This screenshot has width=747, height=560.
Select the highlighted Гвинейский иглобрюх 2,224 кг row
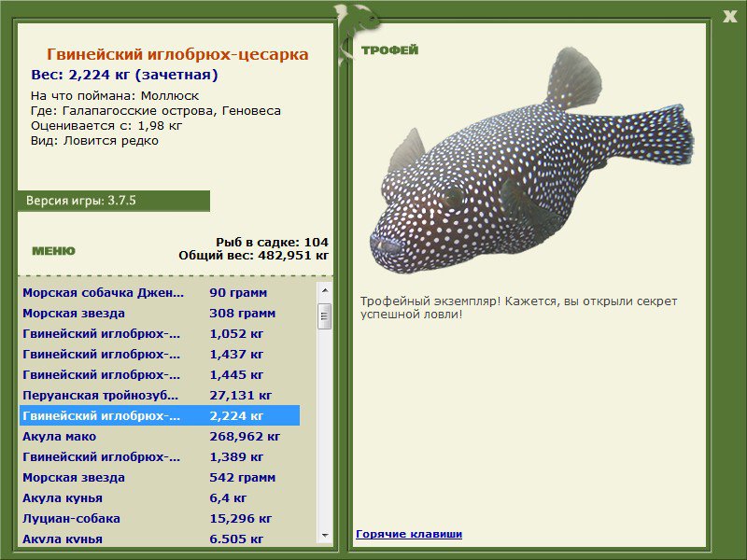[160, 415]
